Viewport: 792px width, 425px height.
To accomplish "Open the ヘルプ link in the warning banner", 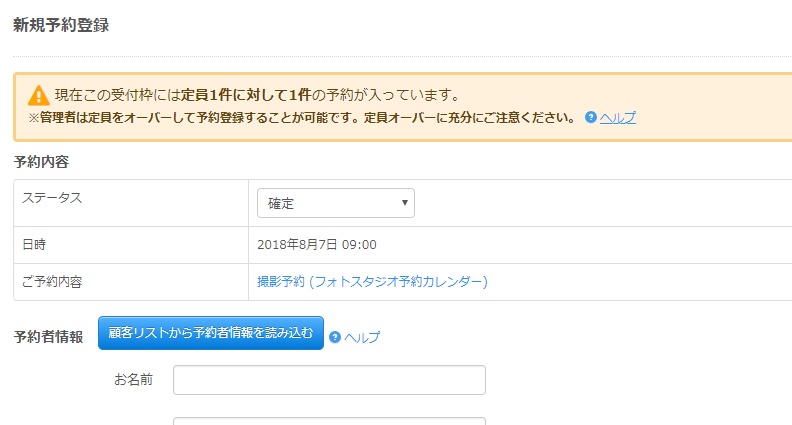I will [617, 117].
